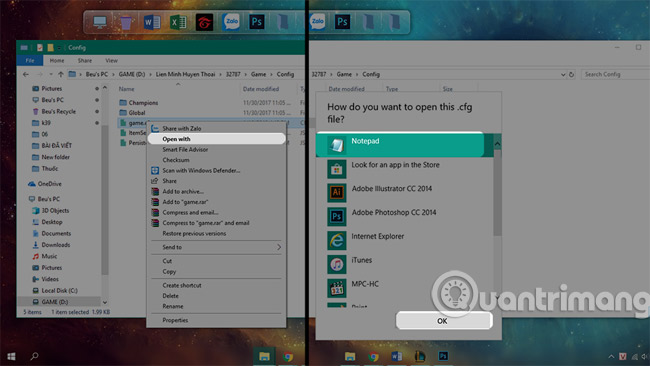Viewport: 650px width, 366px height.
Task: Switch to the Home ribbon tab
Action: pyautogui.click(x=57, y=61)
